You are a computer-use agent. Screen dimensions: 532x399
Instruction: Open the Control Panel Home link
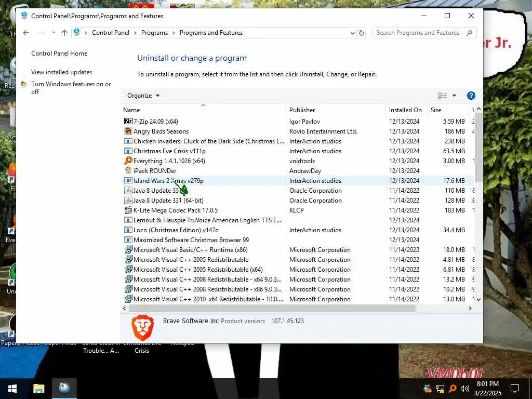(x=59, y=54)
